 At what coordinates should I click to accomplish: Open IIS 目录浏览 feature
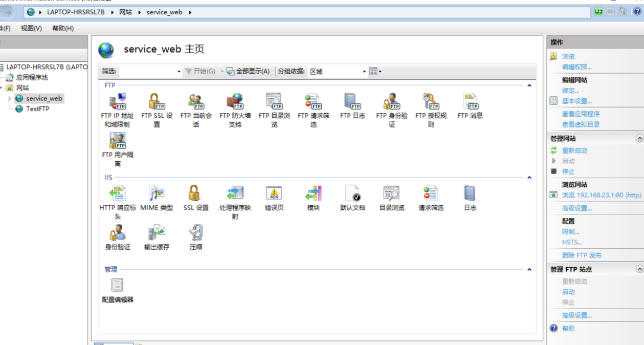(x=392, y=198)
